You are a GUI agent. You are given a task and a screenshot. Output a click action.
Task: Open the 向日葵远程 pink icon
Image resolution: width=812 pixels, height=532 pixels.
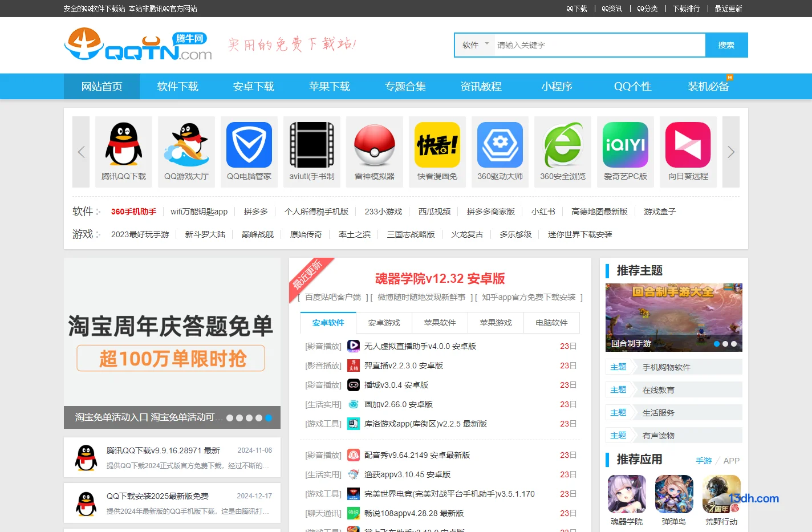[688, 145]
